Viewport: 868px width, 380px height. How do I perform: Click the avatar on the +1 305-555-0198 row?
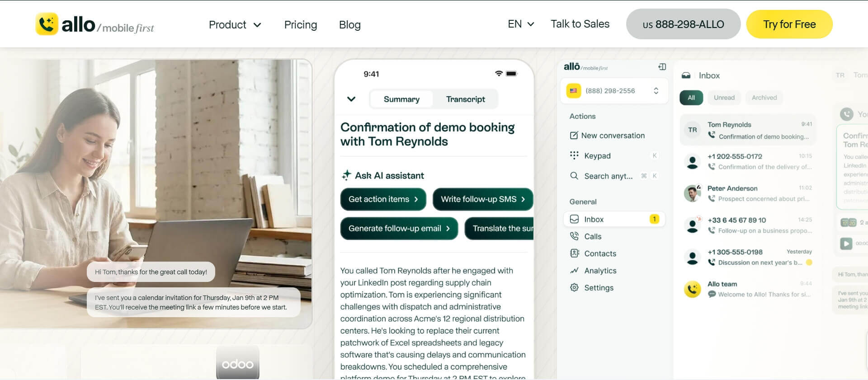tap(692, 257)
